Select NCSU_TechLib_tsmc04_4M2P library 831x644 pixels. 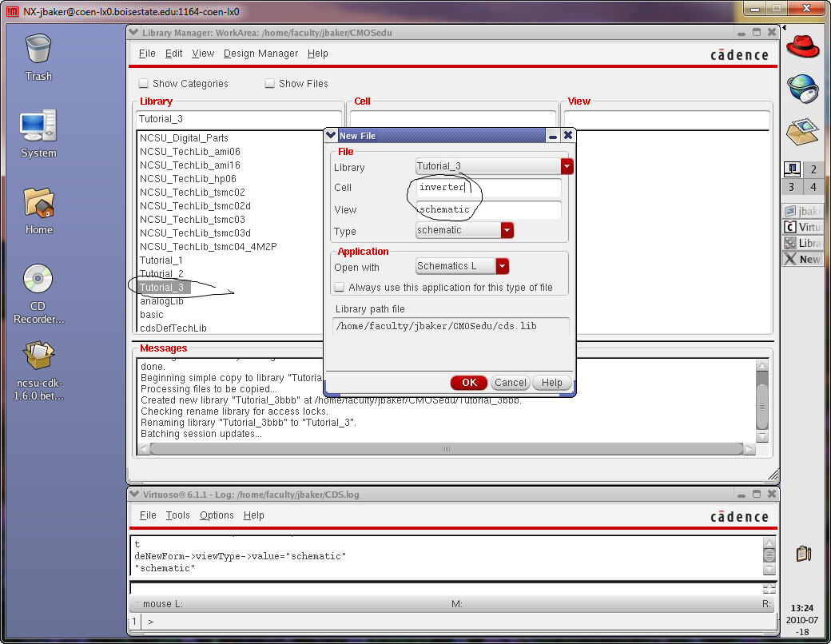(208, 246)
